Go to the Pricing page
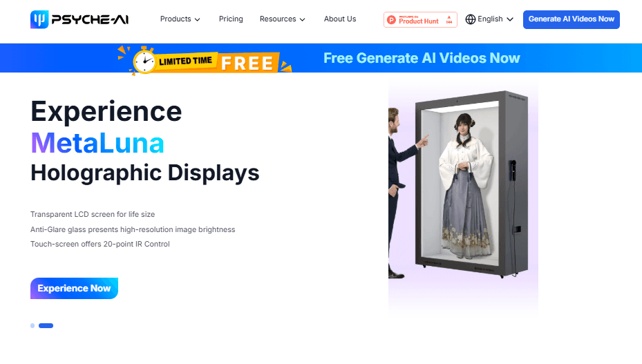This screenshot has height=364, width=642. [231, 19]
